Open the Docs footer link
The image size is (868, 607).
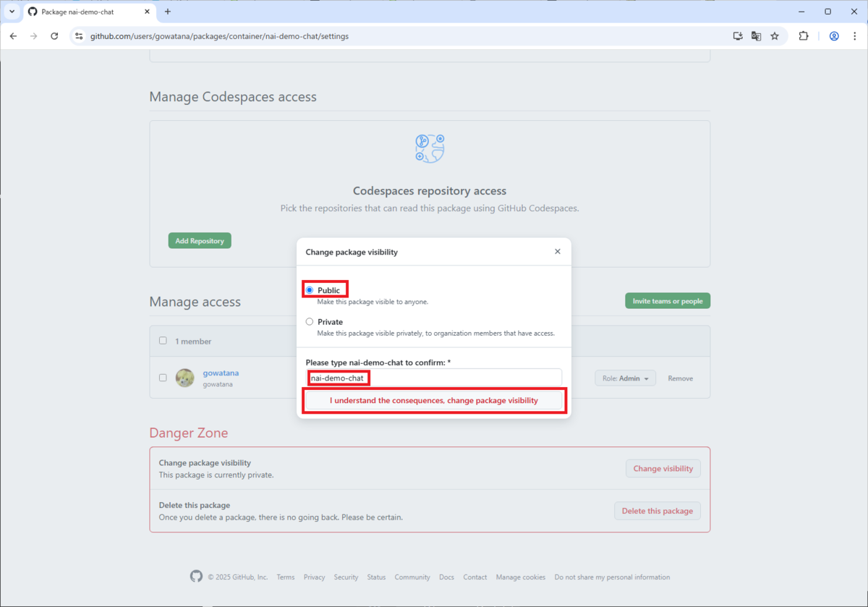click(x=446, y=577)
